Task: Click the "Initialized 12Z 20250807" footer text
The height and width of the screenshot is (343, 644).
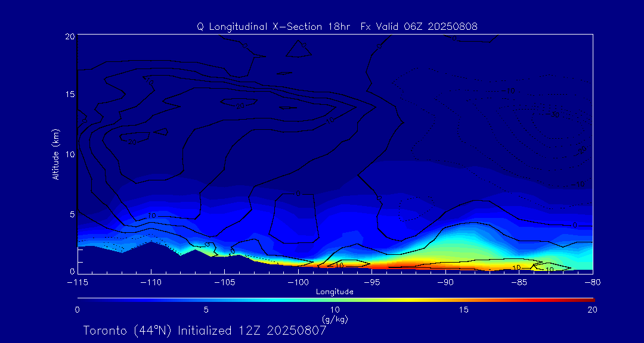Action: coord(252,330)
